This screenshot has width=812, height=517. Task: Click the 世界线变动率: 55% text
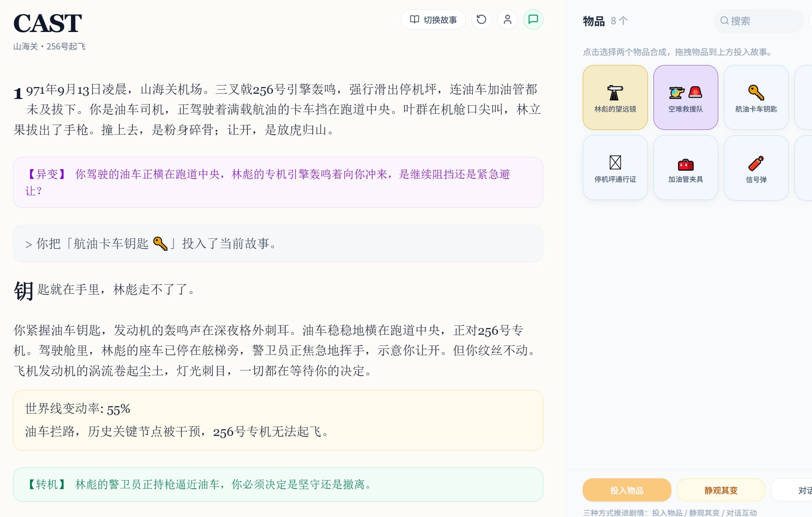click(77, 409)
